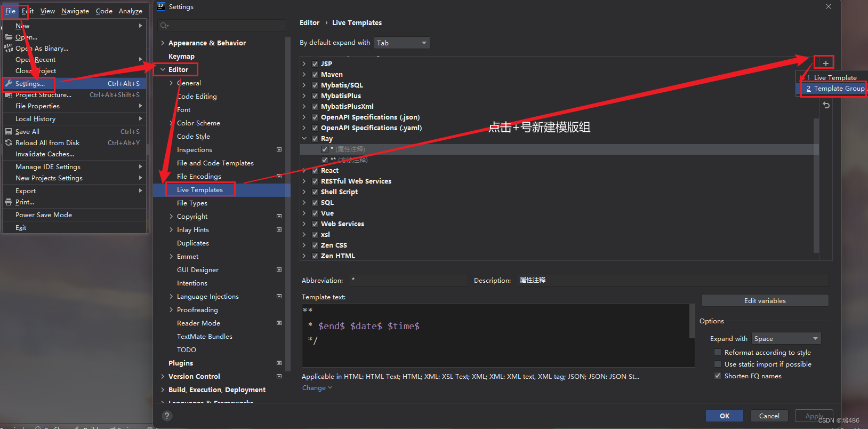Click the help question mark icon
Image resolution: width=868 pixels, height=429 pixels.
tap(166, 416)
